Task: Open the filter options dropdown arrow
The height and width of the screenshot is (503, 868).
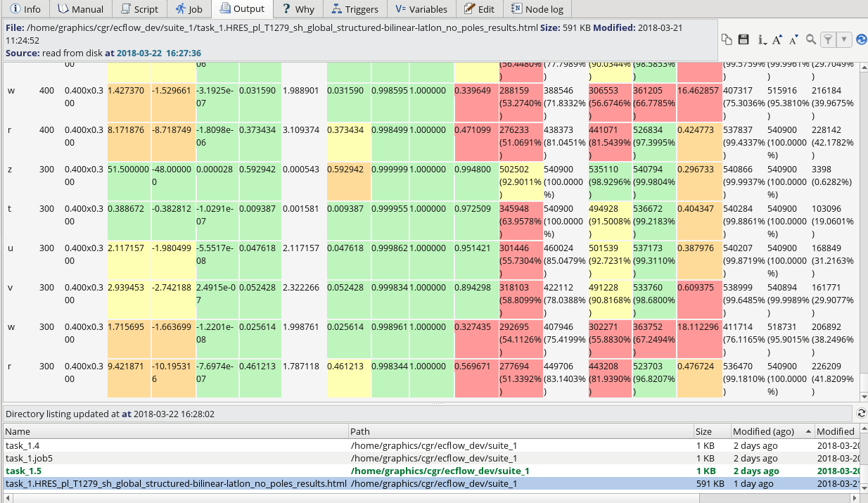Action: pos(845,40)
